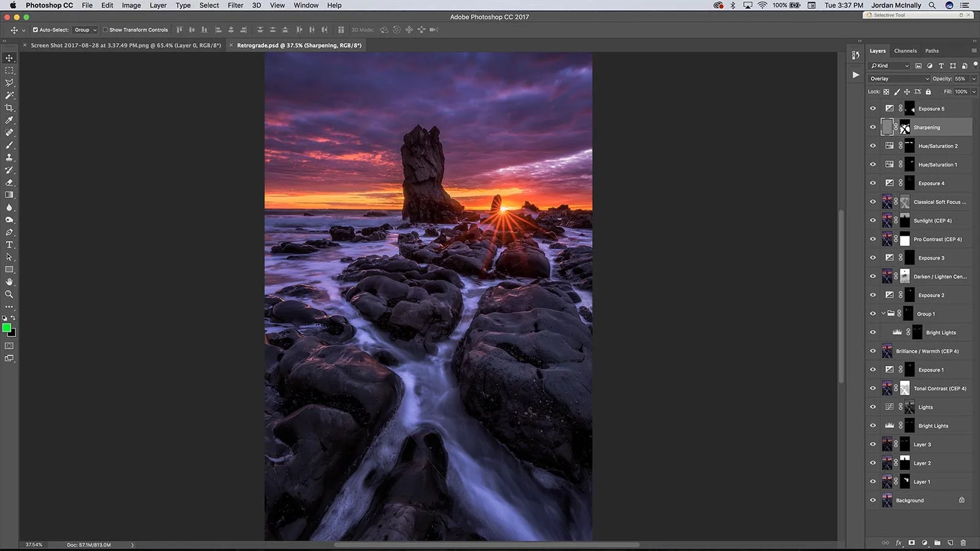This screenshot has width=980, height=551.
Task: Click the Actions play panel icon
Action: 856,75
